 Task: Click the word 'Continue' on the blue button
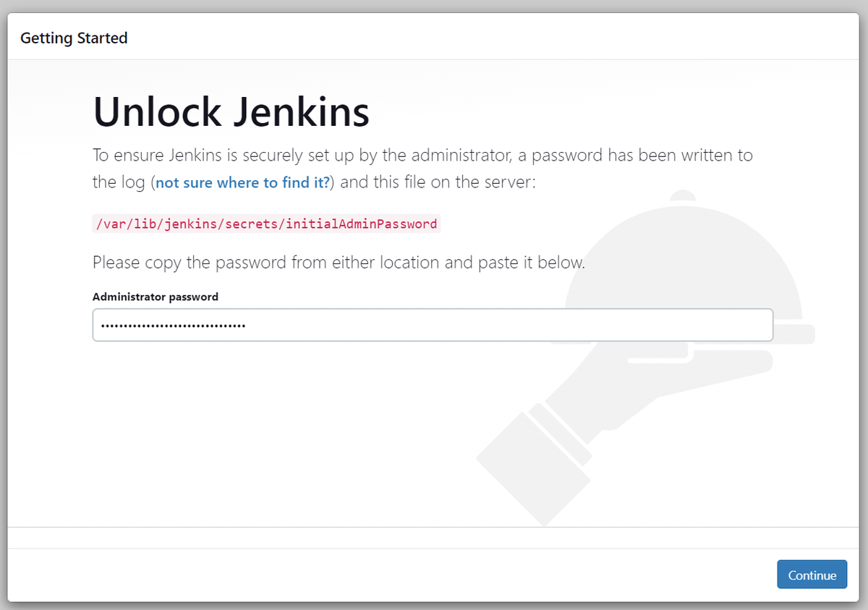pyautogui.click(x=812, y=574)
